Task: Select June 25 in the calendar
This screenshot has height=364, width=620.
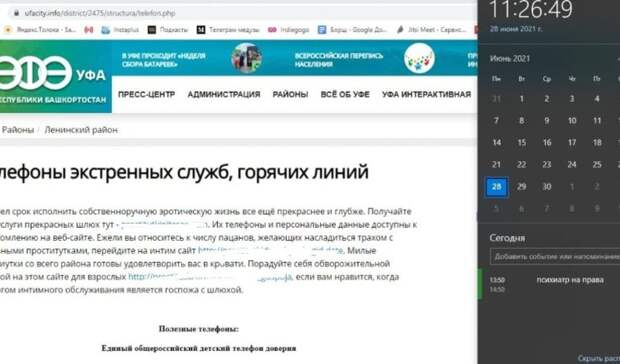Action: [597, 165]
